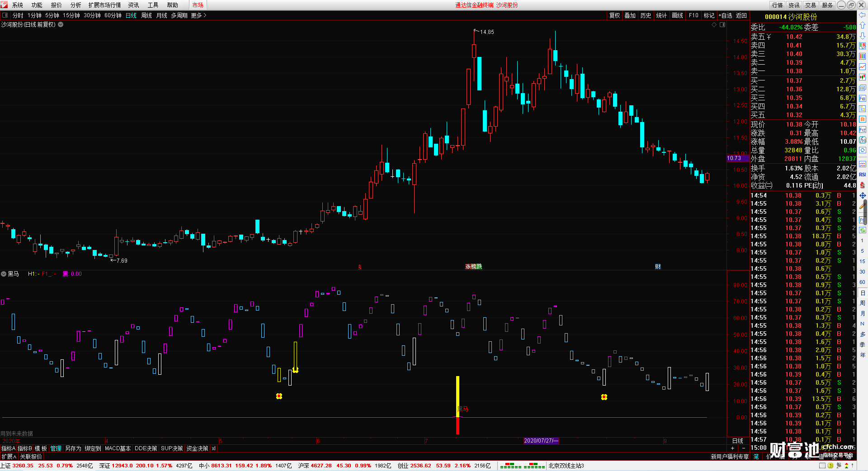Switch to the 分时 tab
The image size is (868, 471).
(x=18, y=15)
